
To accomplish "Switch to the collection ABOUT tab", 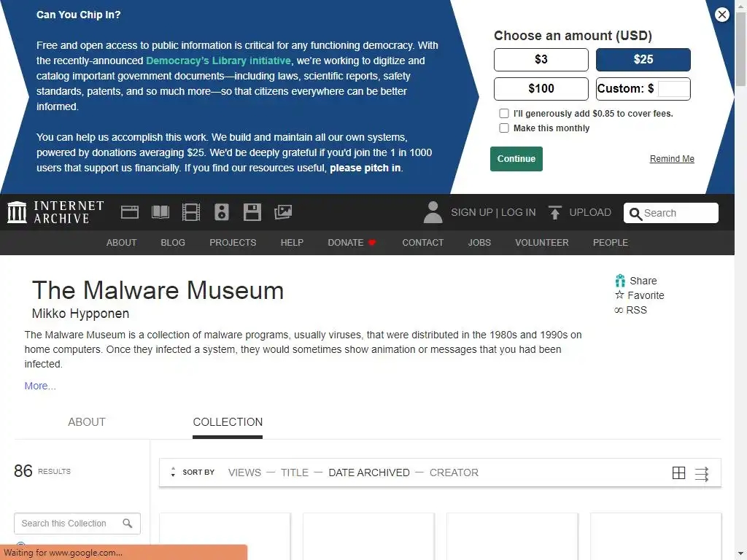I will coord(87,422).
